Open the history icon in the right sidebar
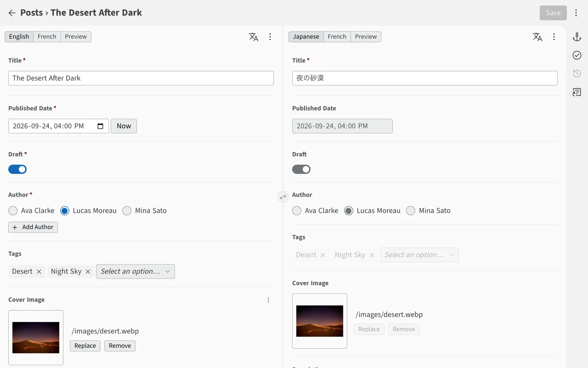The image size is (588, 368). (x=577, y=74)
